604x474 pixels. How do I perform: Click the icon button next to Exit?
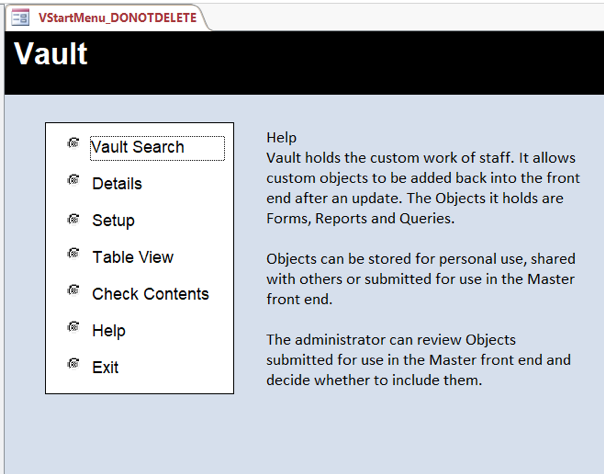73,364
